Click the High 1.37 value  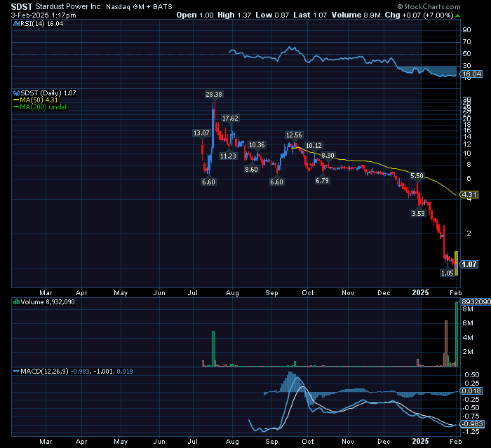tap(234, 15)
